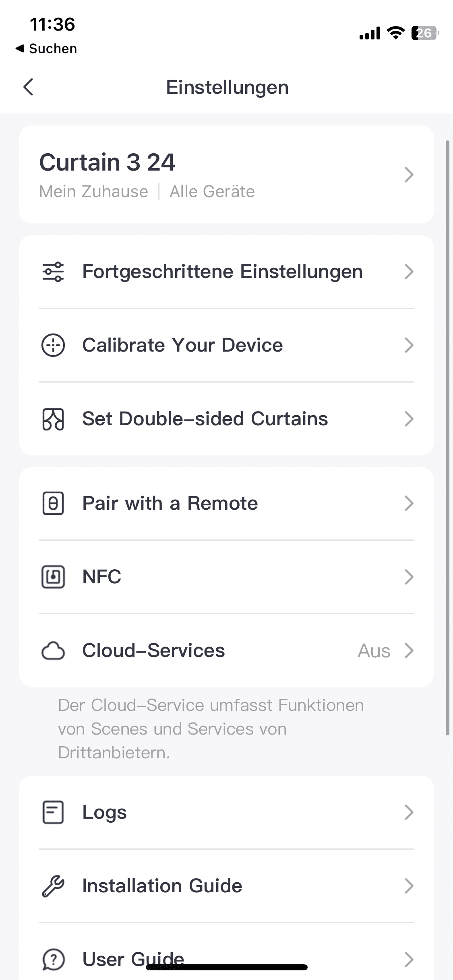Expand Fortgeschrittene Einstellungen chevron arrow

[x=409, y=272]
